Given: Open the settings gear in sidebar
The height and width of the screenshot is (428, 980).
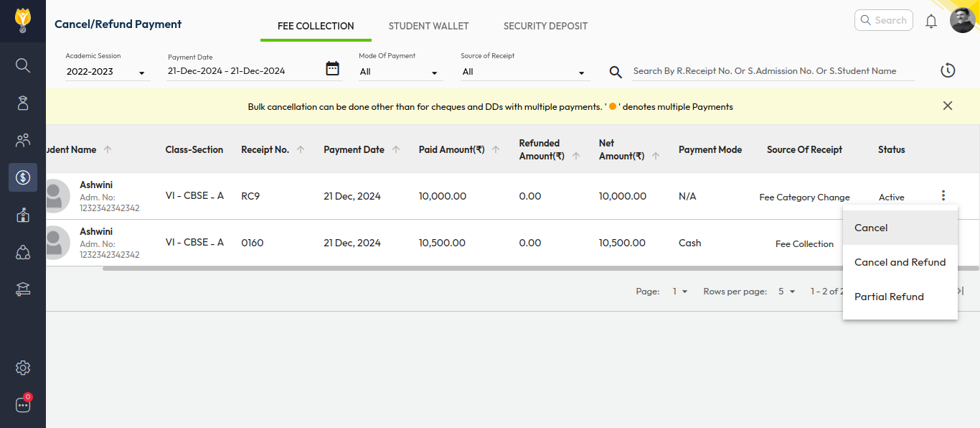Looking at the screenshot, I should [23, 368].
